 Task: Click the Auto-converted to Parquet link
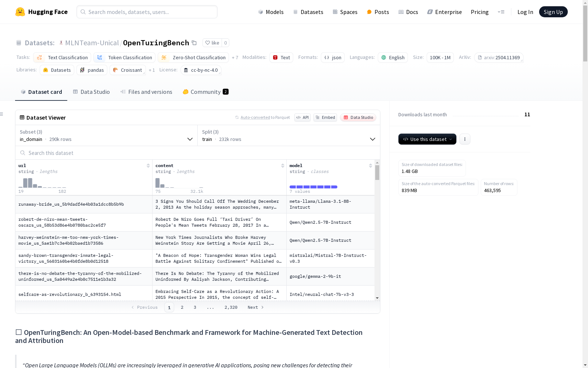tap(265, 117)
